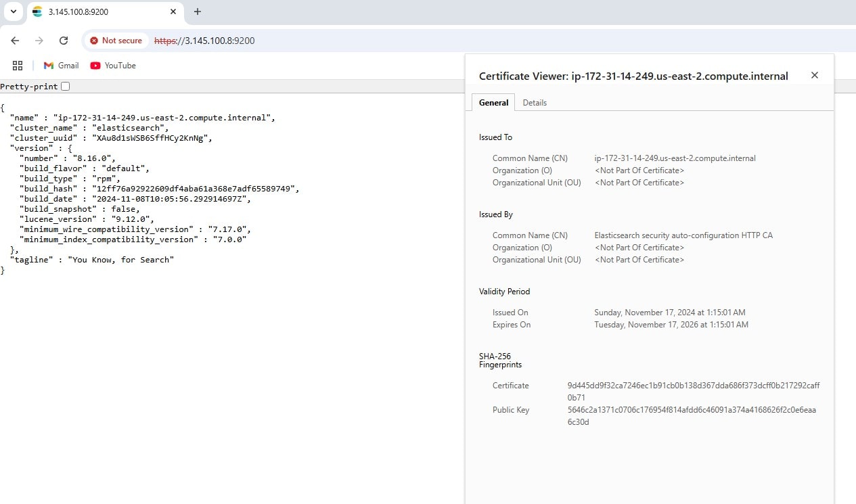Image resolution: width=856 pixels, height=504 pixels.
Task: Click the "build_type" rpm line
Action: 70,179
